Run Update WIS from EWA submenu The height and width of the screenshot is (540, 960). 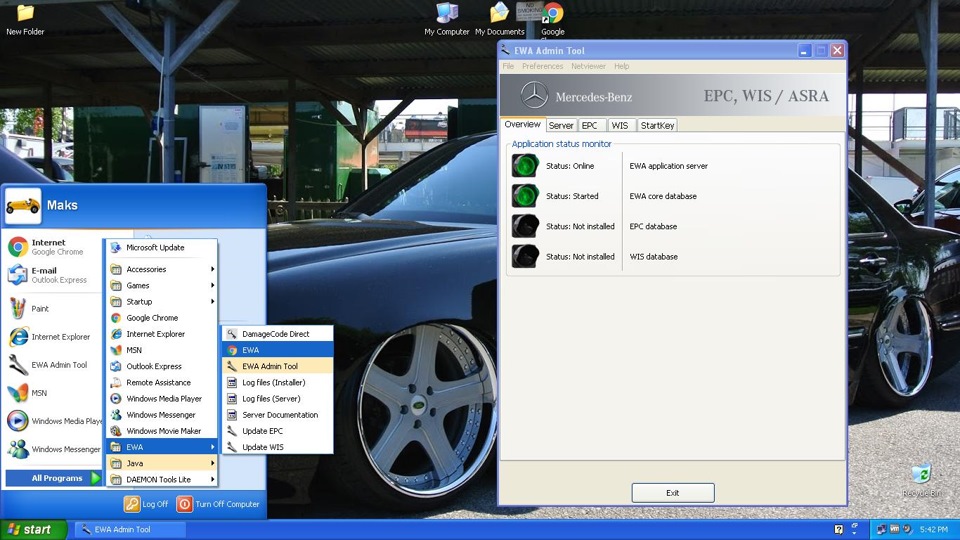(x=278, y=447)
